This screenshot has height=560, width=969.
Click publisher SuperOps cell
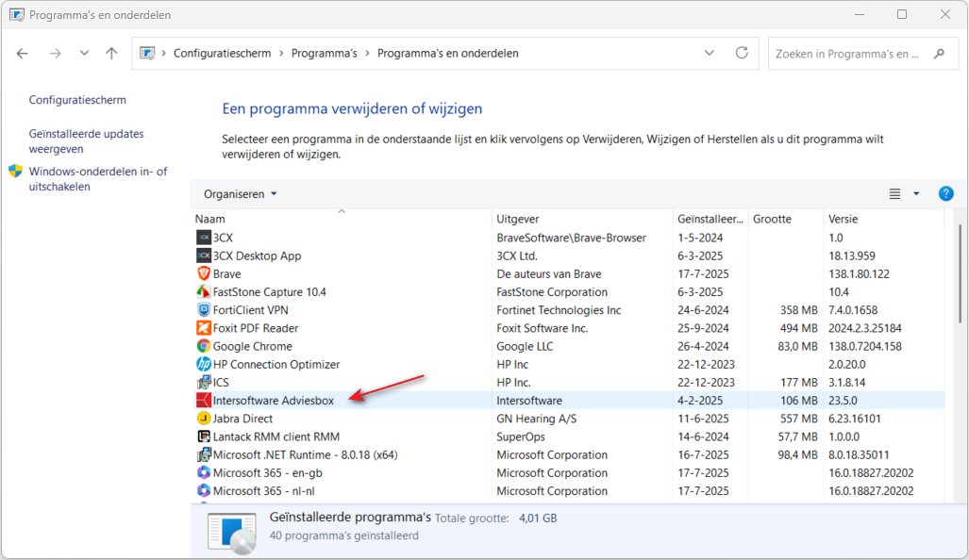click(520, 436)
